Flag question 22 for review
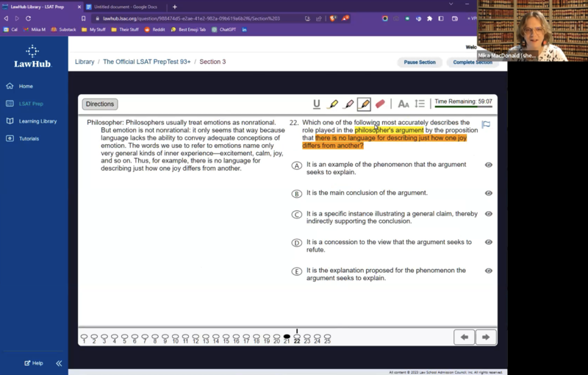588x375 pixels. click(486, 125)
